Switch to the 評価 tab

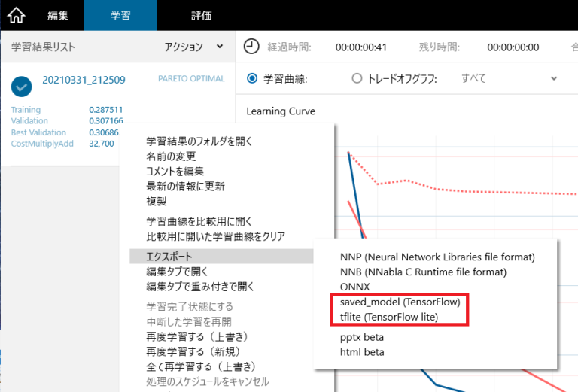click(x=201, y=16)
